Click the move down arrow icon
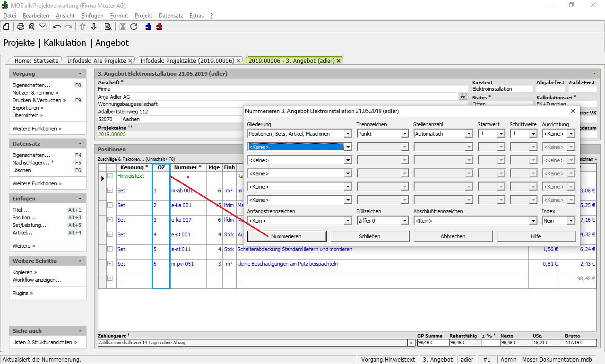Image resolution: width=605 pixels, height=364 pixels. pos(94,26)
